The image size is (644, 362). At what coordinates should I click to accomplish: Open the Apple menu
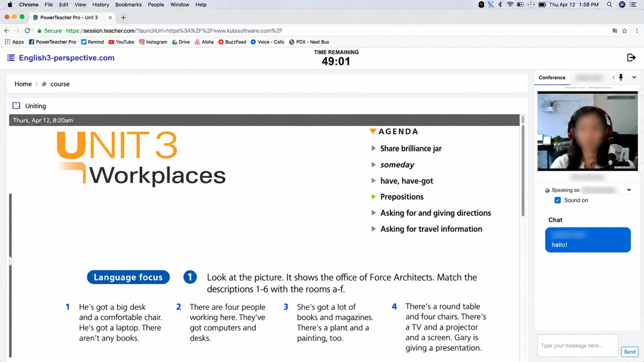(x=10, y=5)
